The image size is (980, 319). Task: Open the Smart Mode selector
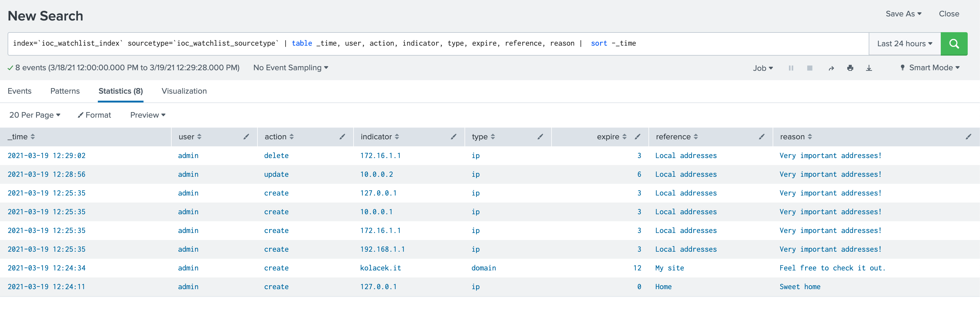pos(930,68)
